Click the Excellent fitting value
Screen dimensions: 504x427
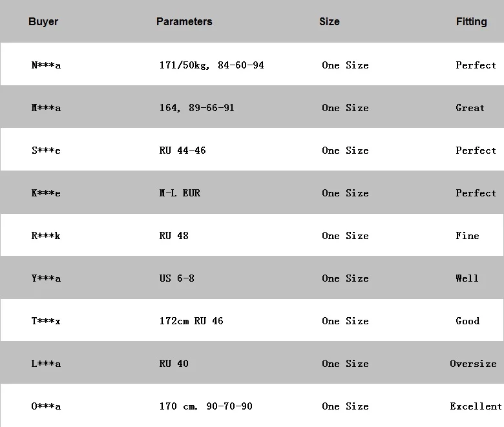476,406
